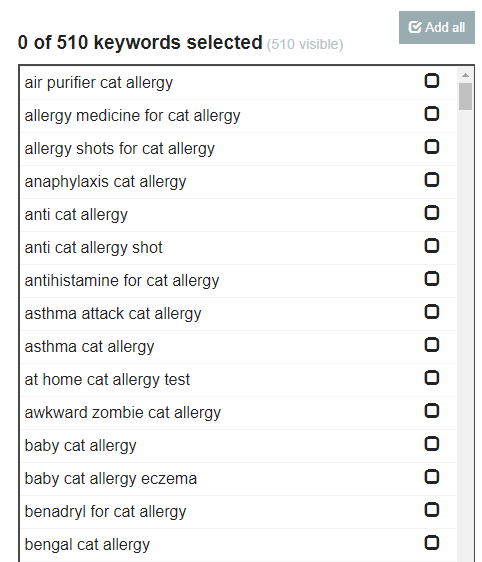This screenshot has height=562, width=482.
Task: Select at home cat allergy test checkbox
Action: pyautogui.click(x=431, y=377)
